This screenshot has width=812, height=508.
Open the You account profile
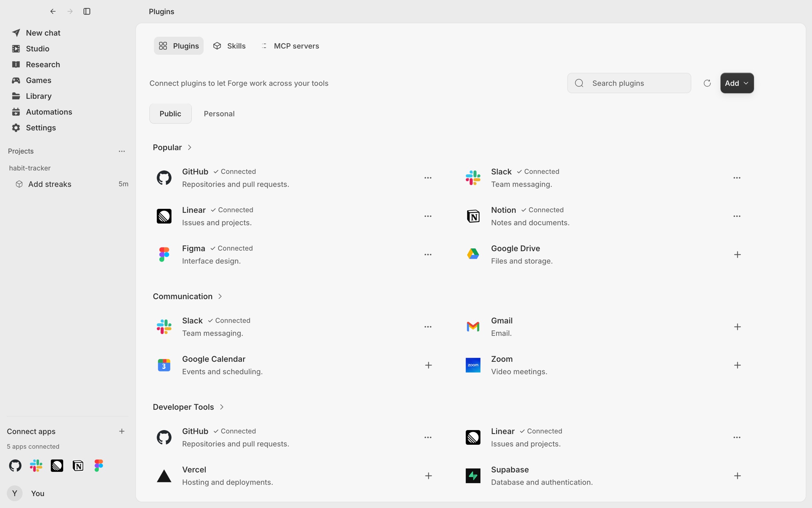tap(26, 493)
